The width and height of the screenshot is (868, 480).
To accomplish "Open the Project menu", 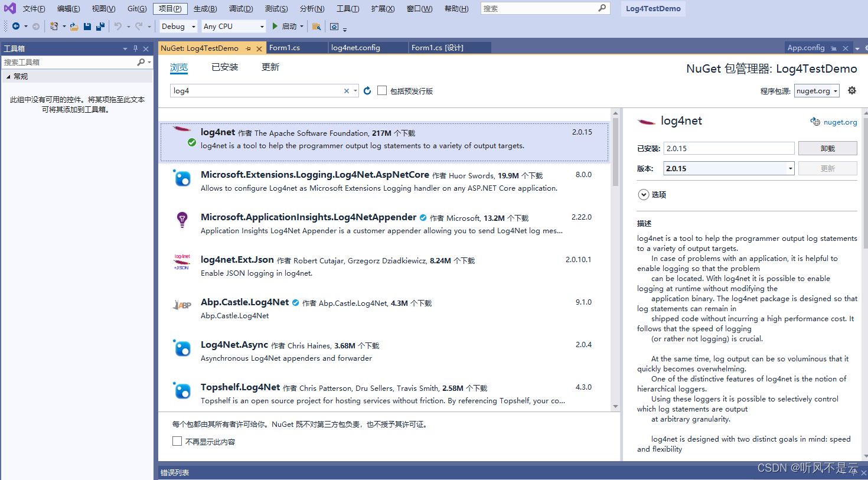I will [170, 8].
